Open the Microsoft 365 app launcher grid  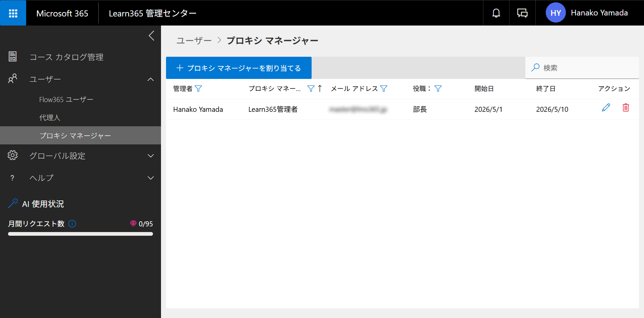13,13
